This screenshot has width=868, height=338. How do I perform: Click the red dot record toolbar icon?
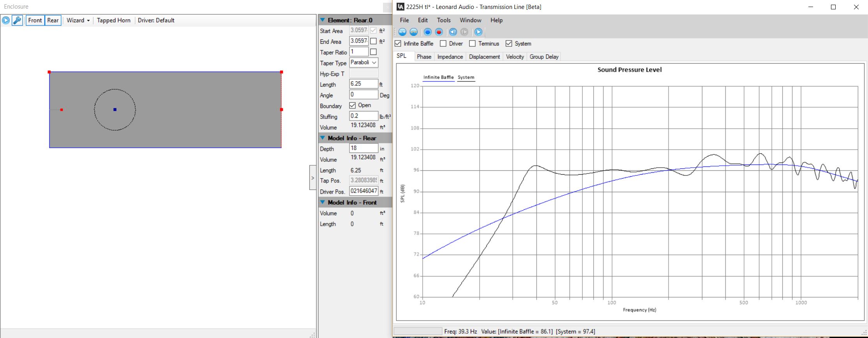point(439,32)
